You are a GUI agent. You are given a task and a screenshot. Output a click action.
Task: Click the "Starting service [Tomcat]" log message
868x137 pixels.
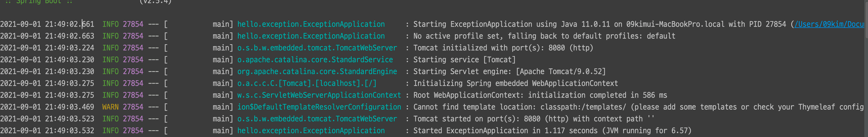464,60
